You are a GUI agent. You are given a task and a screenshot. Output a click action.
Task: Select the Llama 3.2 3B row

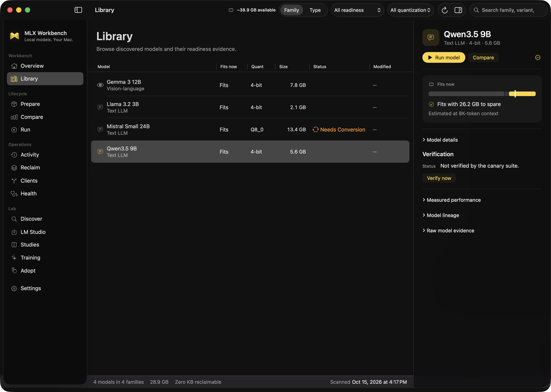[250, 107]
